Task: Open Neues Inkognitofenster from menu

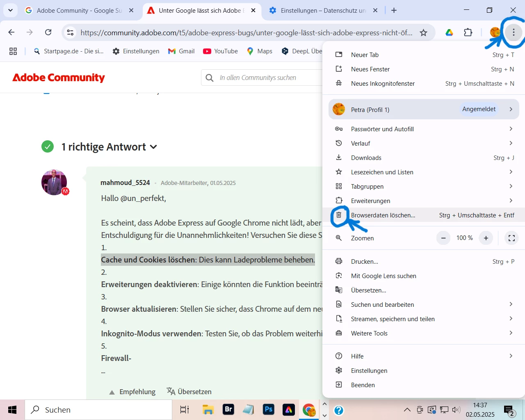Action: point(424,84)
